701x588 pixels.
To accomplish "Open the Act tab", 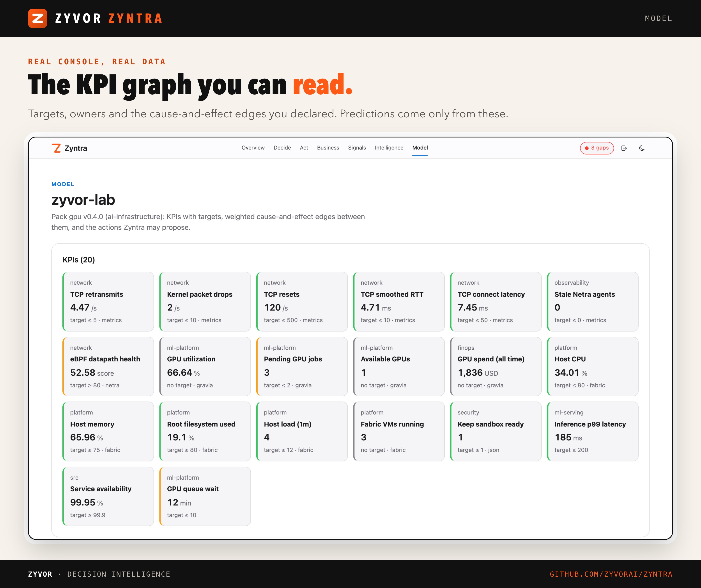I will (x=304, y=148).
